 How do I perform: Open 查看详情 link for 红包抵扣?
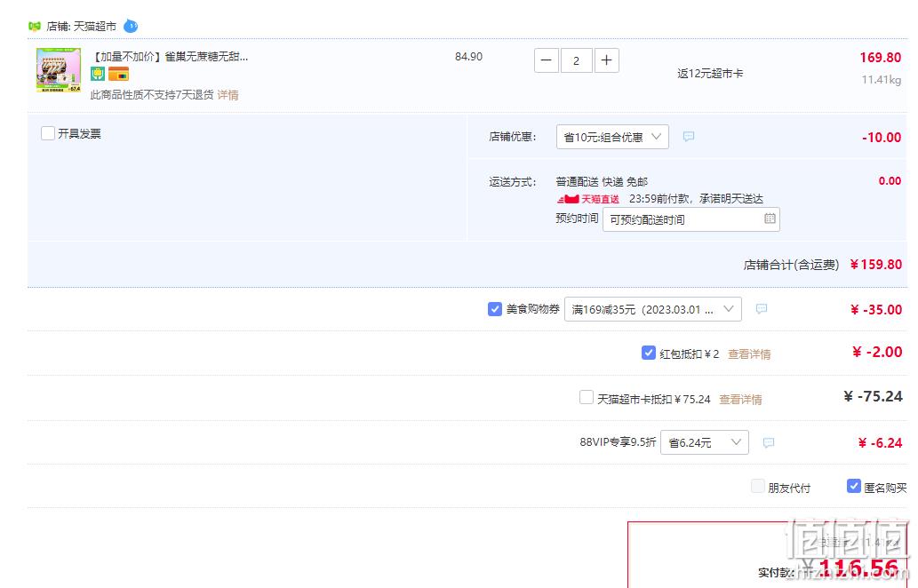749,354
